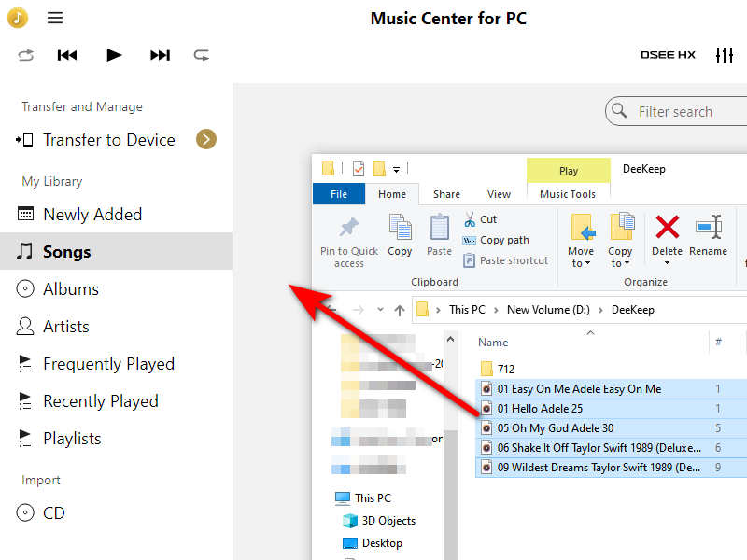Viewport: 747px width, 560px height.
Task: Open the hamburger menu in Music Center
Action: (x=55, y=18)
